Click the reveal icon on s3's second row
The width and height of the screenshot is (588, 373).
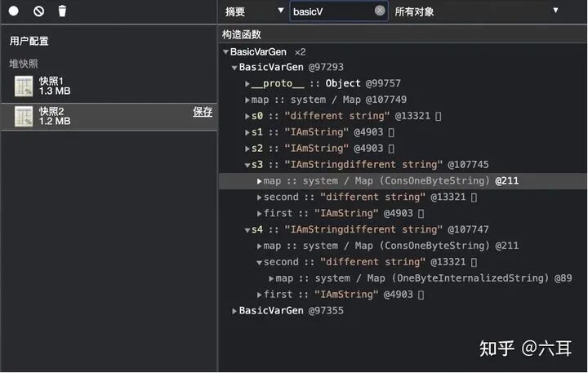tap(474, 198)
